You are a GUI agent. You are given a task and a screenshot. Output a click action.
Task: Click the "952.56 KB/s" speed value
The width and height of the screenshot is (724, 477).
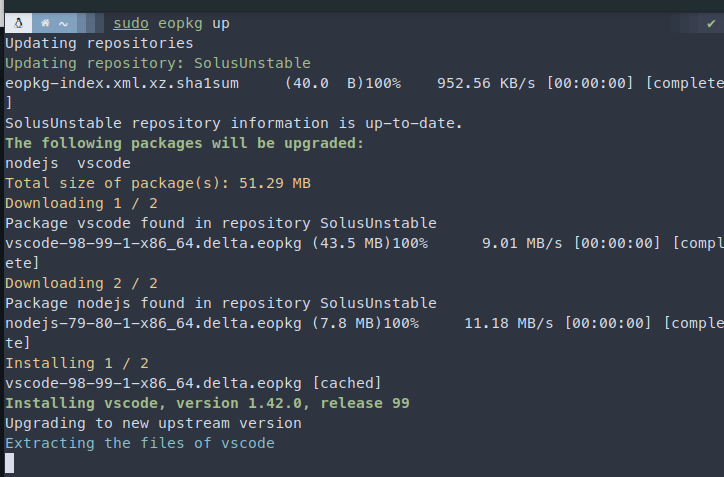[x=486, y=83]
